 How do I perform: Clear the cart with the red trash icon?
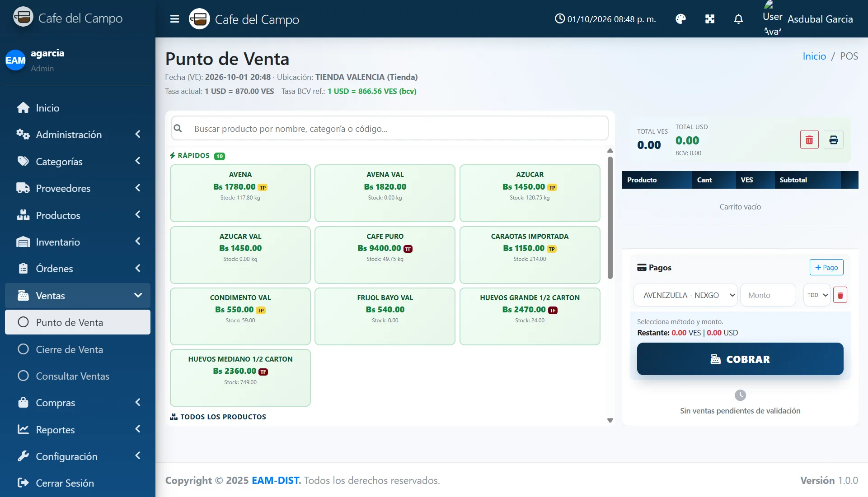tap(809, 140)
